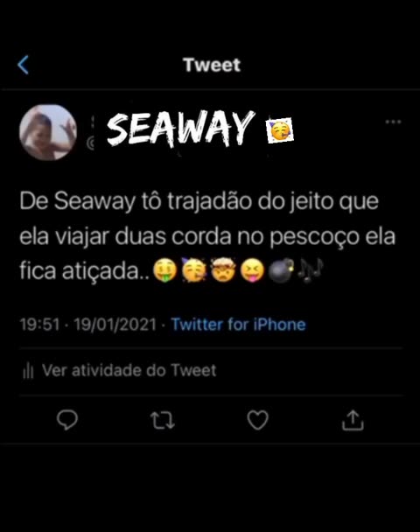
Task: Tap the tweet text starting De Seaway
Action: pos(207,236)
